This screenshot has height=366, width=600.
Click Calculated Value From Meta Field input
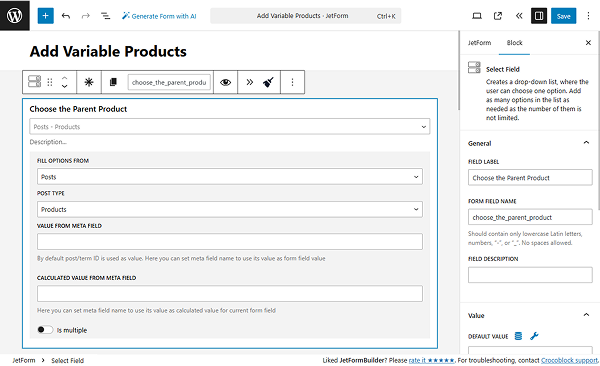[x=230, y=294]
